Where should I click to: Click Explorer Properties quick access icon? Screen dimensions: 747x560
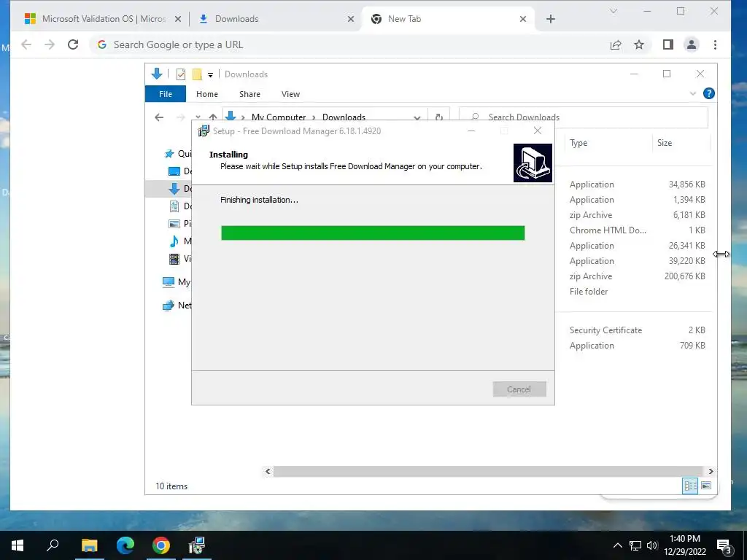tap(181, 74)
